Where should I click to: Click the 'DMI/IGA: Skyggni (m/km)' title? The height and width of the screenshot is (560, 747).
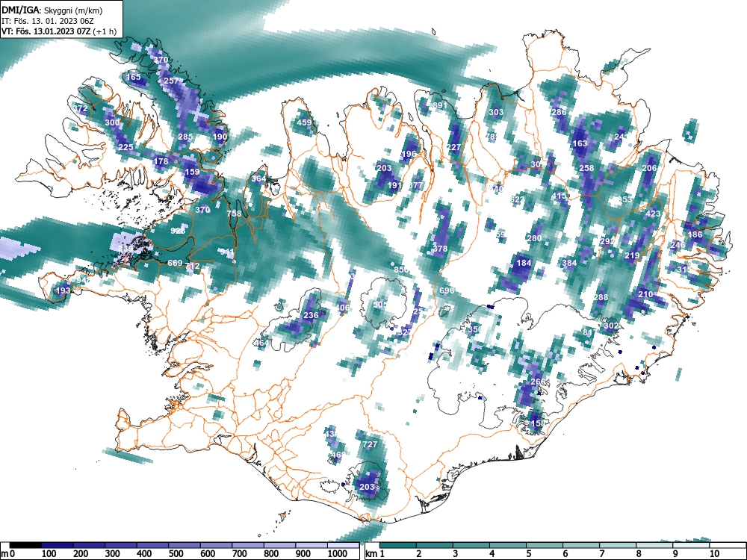(52, 10)
